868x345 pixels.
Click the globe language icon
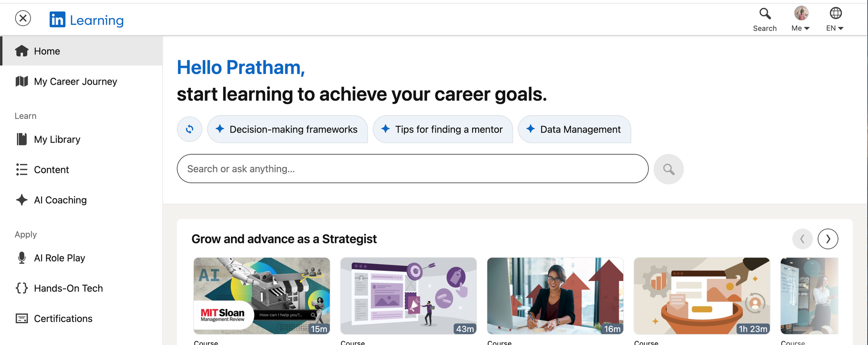(835, 13)
